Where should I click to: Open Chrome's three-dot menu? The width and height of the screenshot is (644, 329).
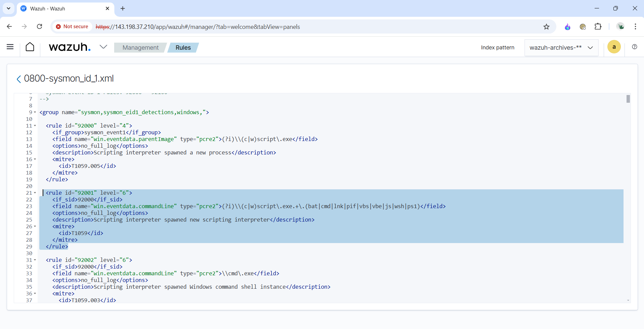635,27
